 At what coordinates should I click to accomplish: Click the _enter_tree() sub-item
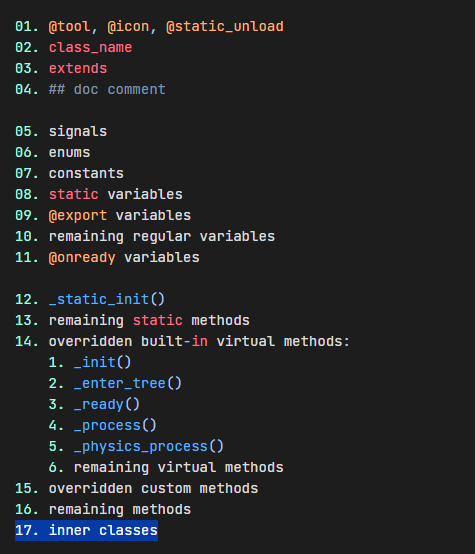[x=128, y=383]
